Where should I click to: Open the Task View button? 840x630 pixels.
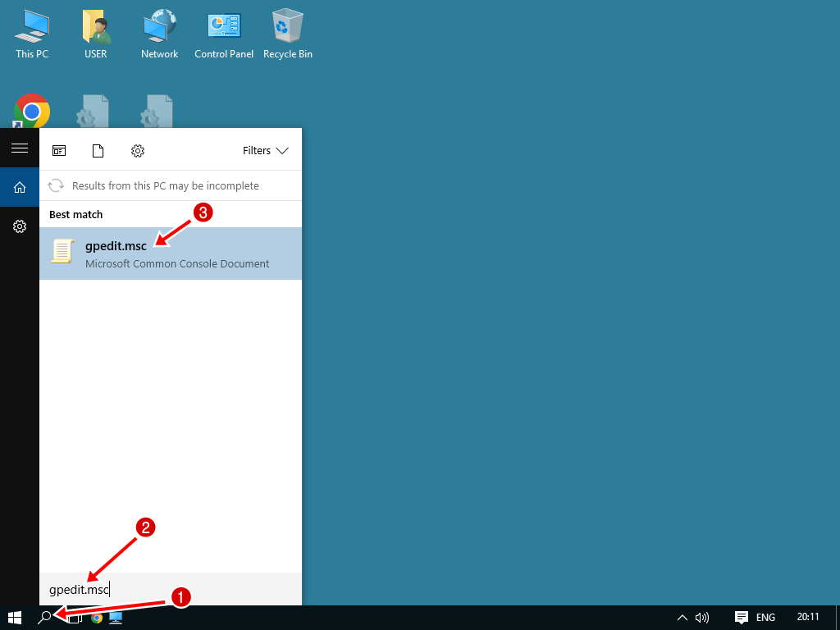(x=74, y=618)
